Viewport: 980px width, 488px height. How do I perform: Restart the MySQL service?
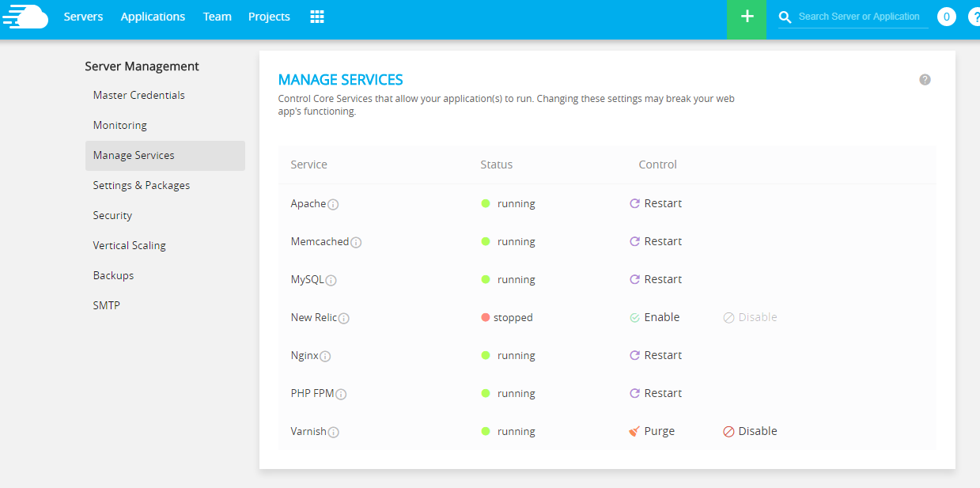[656, 279]
